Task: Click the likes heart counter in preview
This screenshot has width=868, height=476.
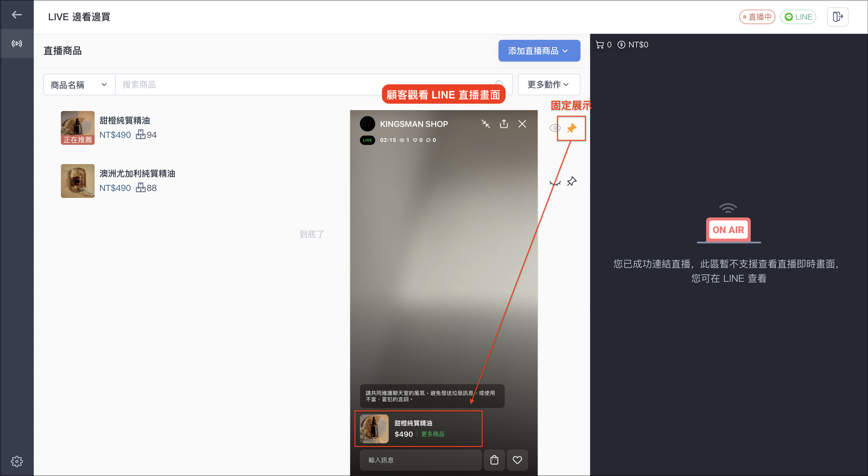Action: pyautogui.click(x=417, y=140)
